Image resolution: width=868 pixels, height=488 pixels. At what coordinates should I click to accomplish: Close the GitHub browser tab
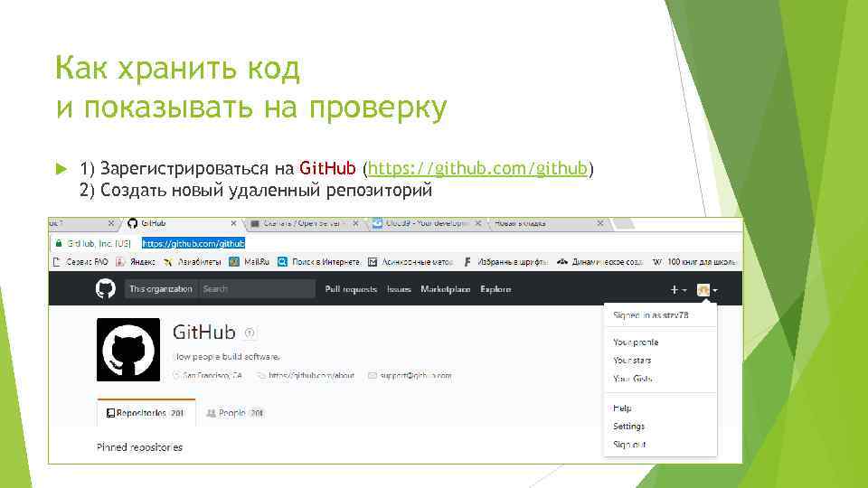point(233,223)
